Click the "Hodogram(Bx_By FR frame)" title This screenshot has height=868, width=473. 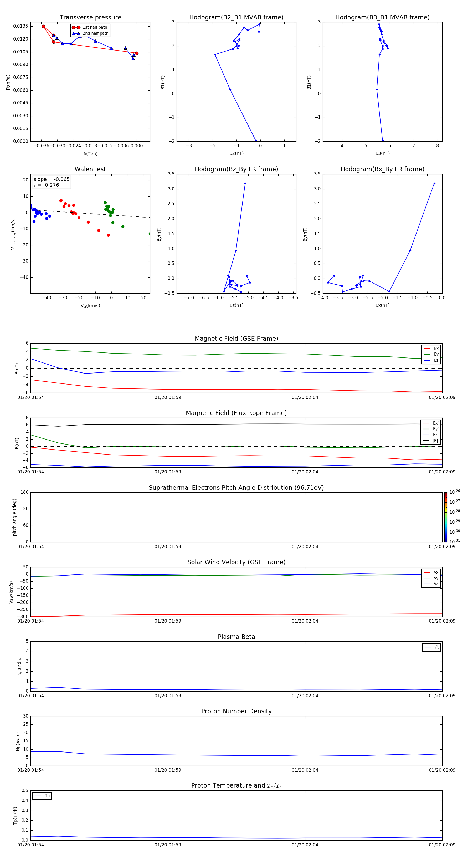tap(382, 169)
